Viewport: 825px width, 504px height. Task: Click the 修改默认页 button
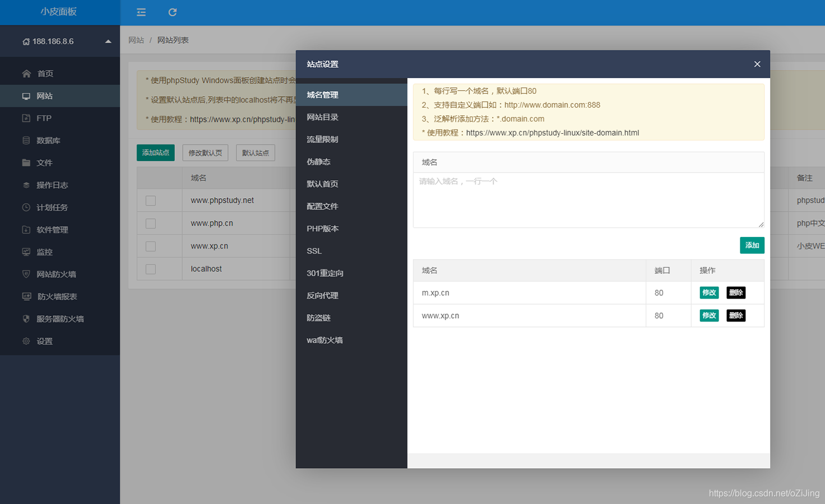coord(205,153)
